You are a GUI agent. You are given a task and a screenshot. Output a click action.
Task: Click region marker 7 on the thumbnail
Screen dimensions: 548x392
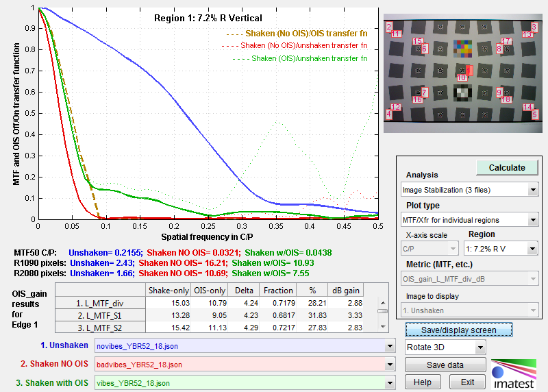pyautogui.click(x=424, y=93)
